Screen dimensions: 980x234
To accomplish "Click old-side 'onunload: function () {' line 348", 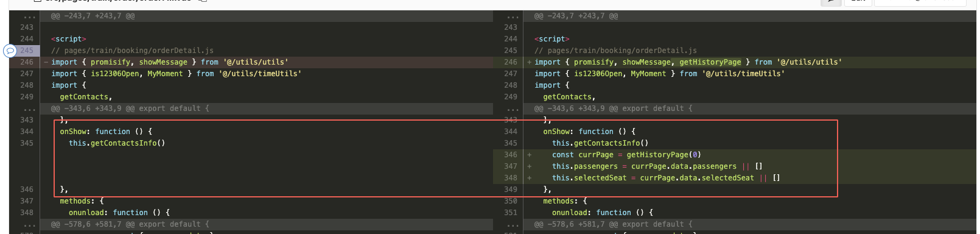I will (x=119, y=213).
